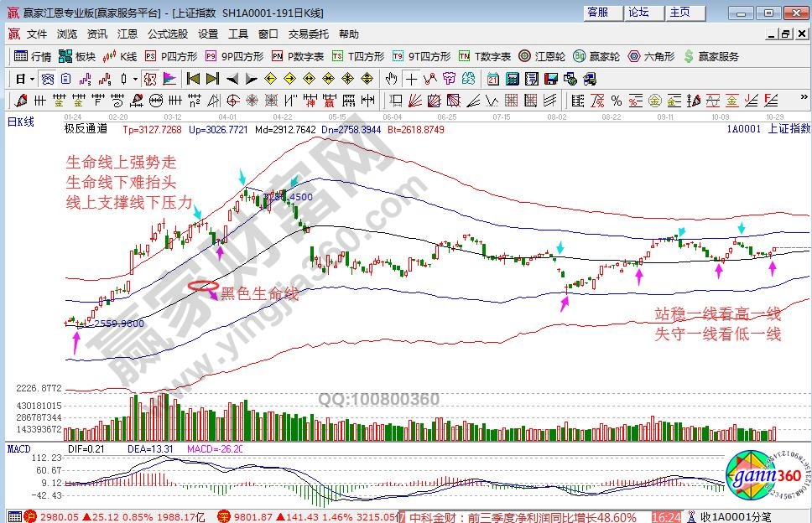Select the hand pan tool
This screenshot has width=812, height=523.
tap(391, 79)
